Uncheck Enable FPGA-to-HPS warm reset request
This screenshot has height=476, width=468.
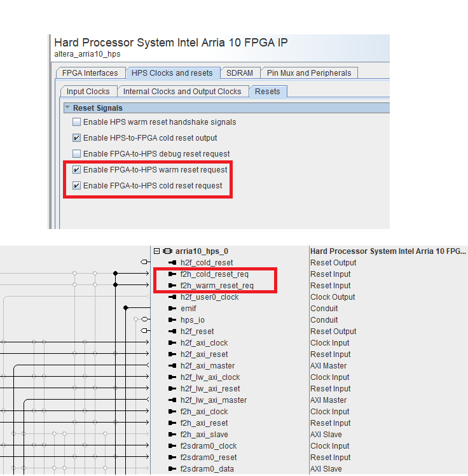point(76,170)
